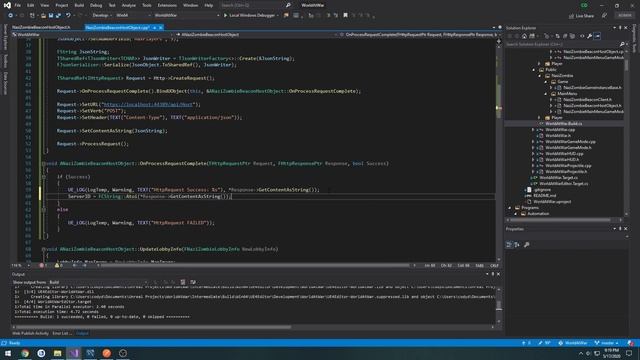Click the Properties wrench icon in Solution Explorer
640x360 pixels.
tap(589, 36)
